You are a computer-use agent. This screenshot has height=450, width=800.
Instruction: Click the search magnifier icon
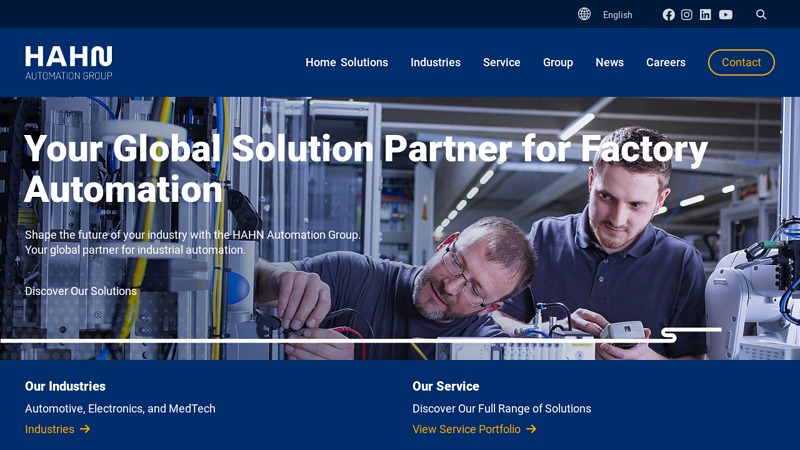pos(761,15)
